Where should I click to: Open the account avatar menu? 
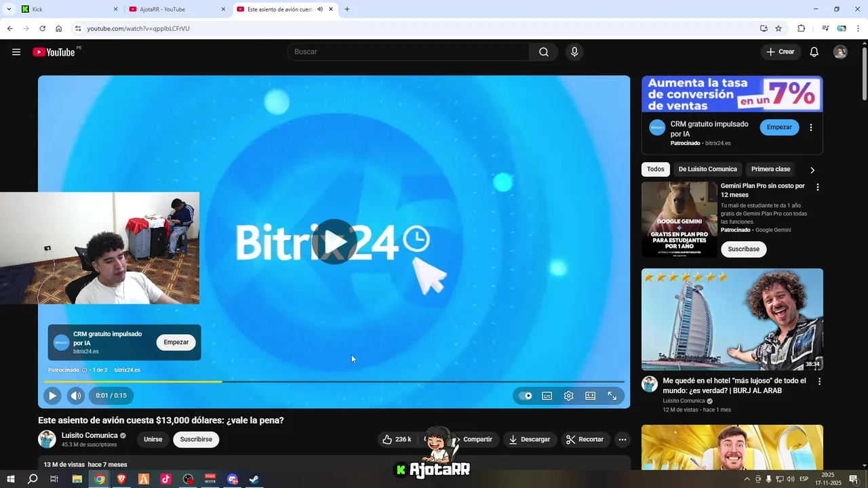[x=840, y=52]
